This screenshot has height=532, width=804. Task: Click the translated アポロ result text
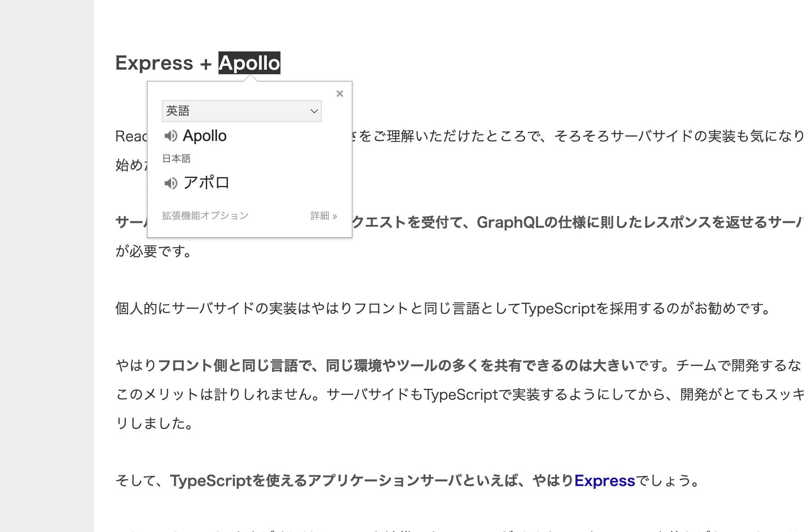pos(207,182)
